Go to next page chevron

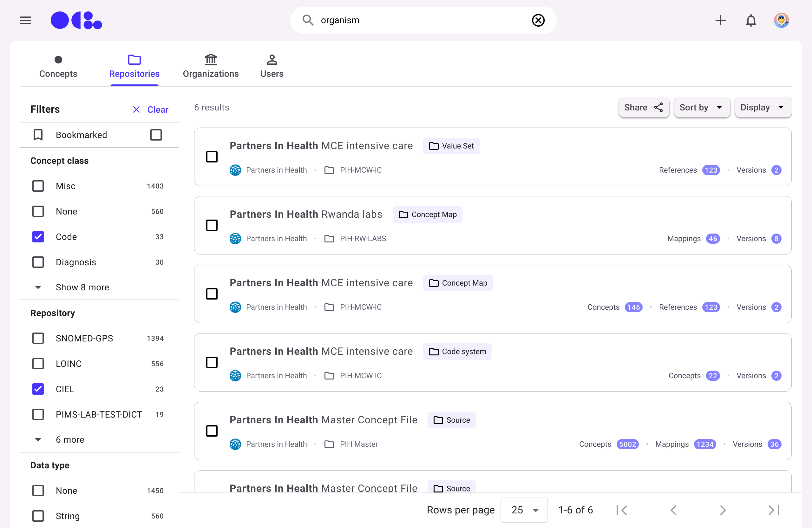722,510
